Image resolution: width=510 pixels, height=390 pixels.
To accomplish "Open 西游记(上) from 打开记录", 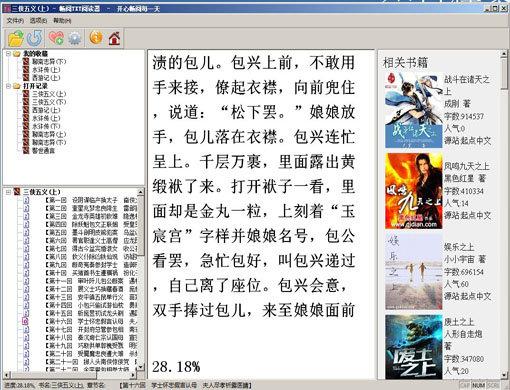I will [46, 110].
